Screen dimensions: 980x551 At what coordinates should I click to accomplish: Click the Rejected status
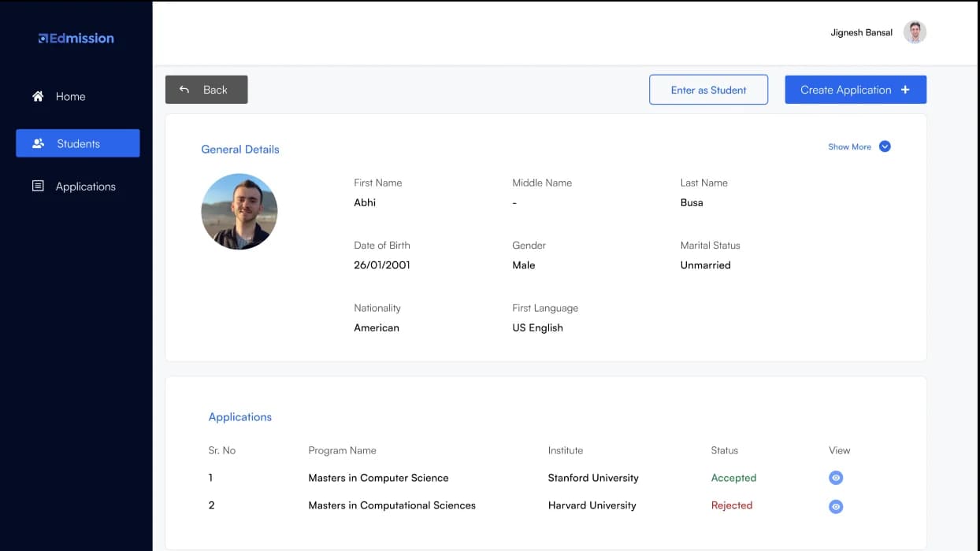[x=732, y=505]
